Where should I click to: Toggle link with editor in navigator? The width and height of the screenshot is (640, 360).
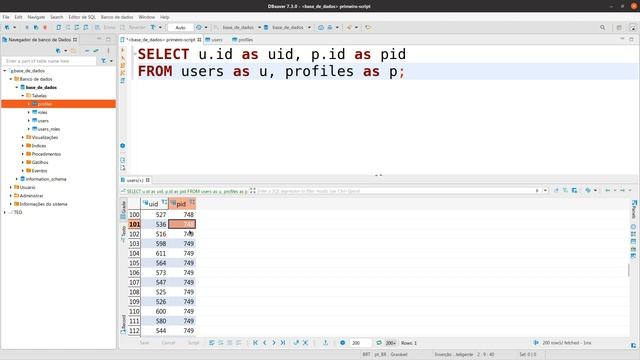pyautogui.click(x=96, y=51)
